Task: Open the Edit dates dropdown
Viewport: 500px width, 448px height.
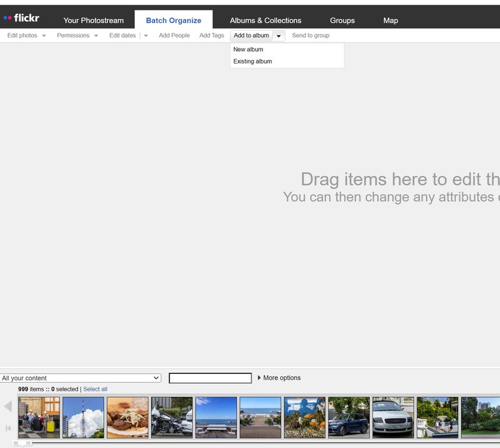Action: click(146, 36)
